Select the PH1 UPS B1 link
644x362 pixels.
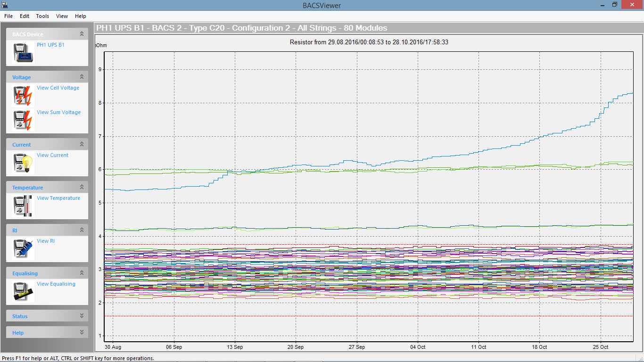pyautogui.click(x=50, y=44)
